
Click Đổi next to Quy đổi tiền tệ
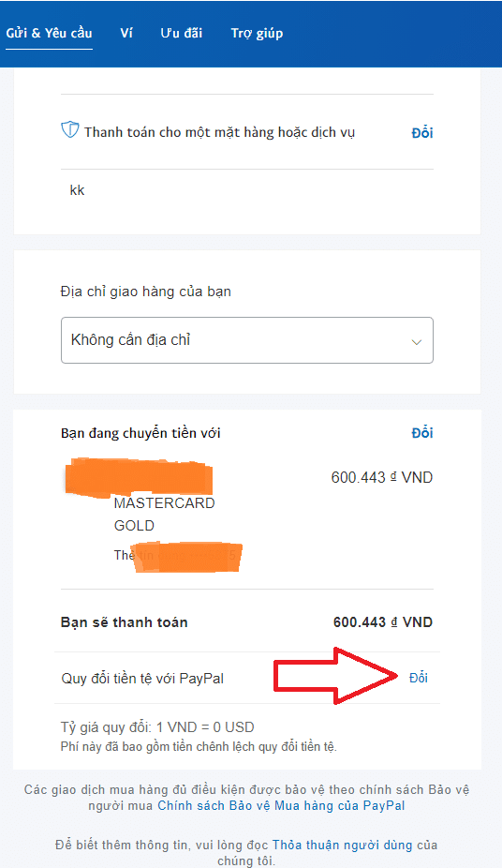[x=419, y=678]
